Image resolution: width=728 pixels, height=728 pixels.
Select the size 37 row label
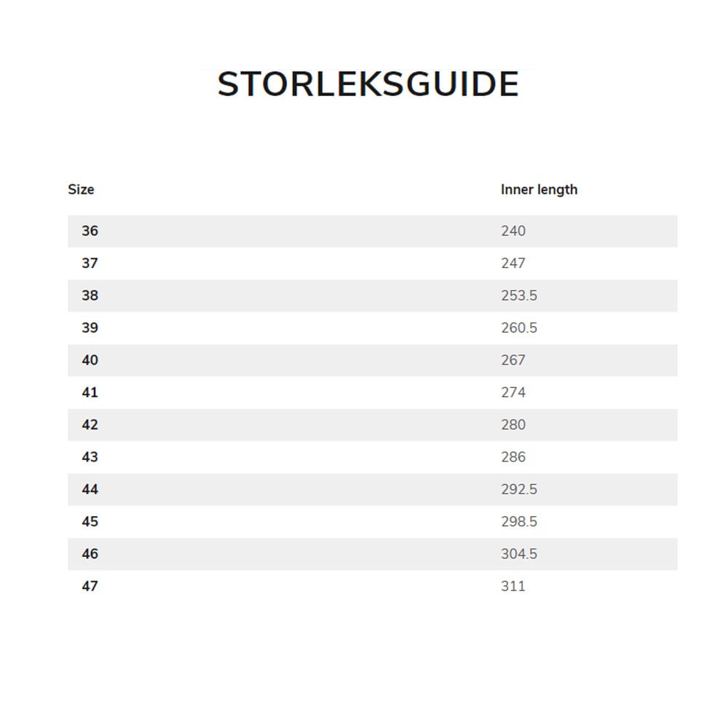pos(90,263)
